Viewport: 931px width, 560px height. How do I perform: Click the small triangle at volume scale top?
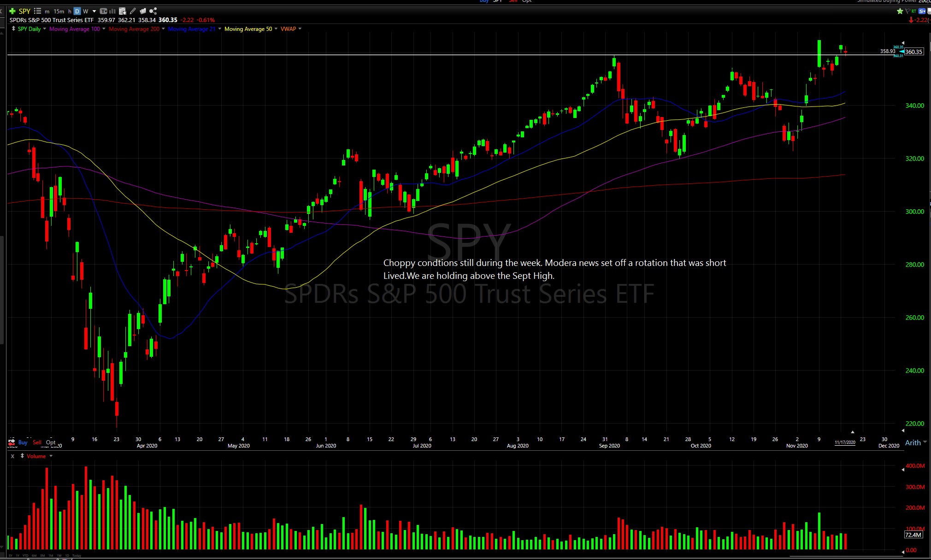903,470
